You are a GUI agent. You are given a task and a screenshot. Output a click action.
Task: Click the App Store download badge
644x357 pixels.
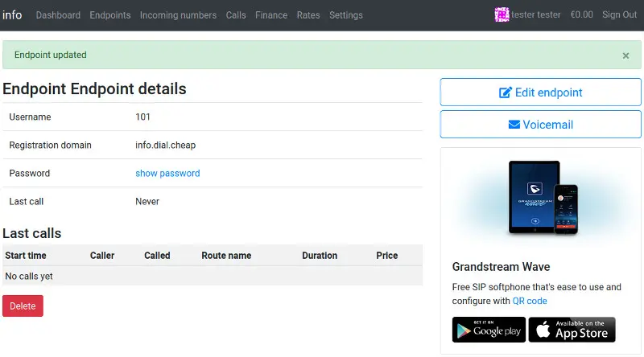[x=572, y=330]
